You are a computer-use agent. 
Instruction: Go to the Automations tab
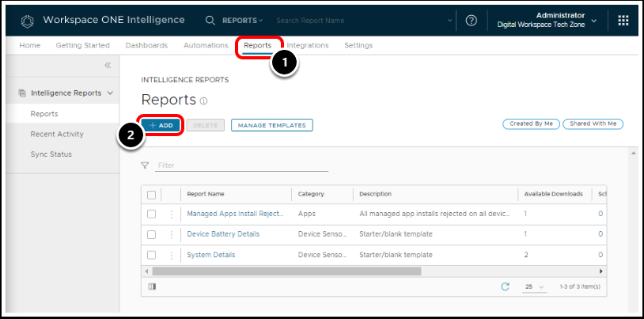click(x=206, y=45)
